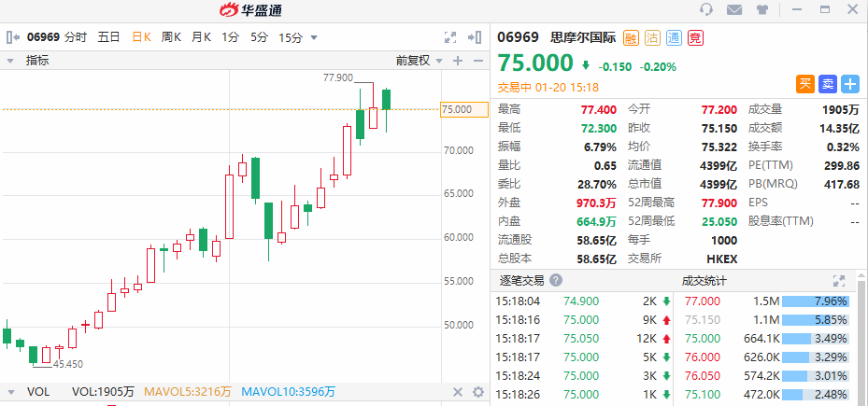The width and height of the screenshot is (868, 406).
Task: Click the 45.450 low marker on chart
Action: [67, 364]
